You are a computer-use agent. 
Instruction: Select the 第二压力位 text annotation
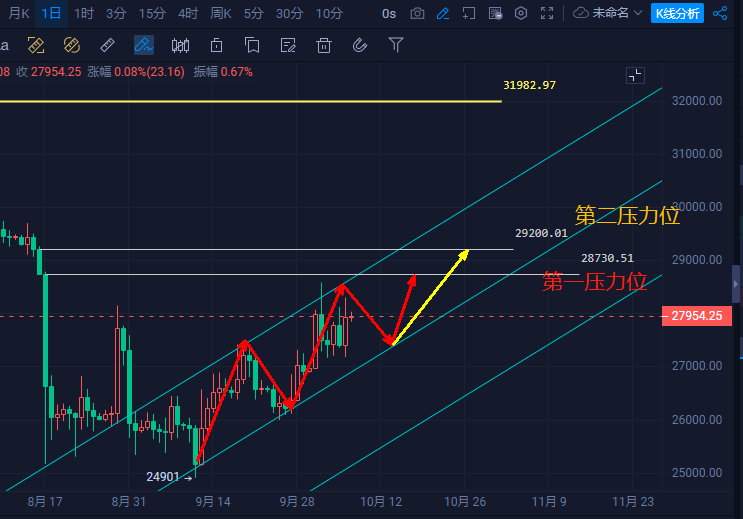627,216
